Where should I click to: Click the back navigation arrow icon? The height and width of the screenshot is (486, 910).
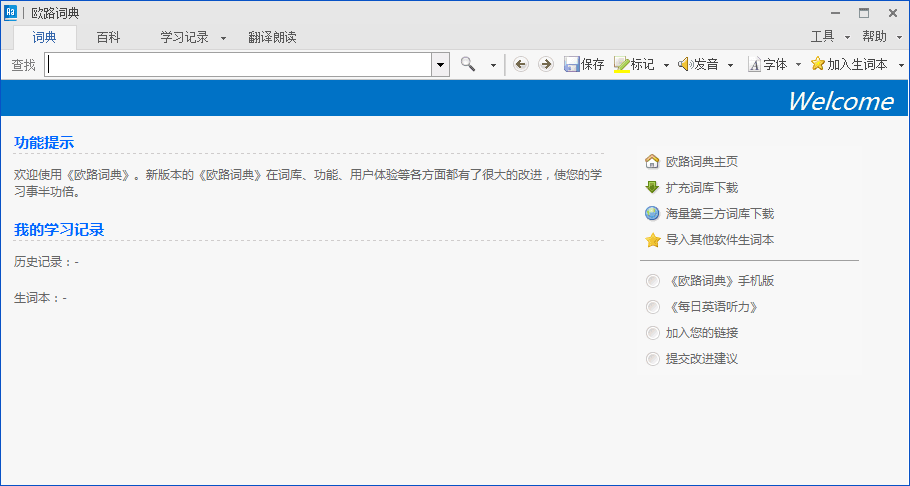[520, 64]
